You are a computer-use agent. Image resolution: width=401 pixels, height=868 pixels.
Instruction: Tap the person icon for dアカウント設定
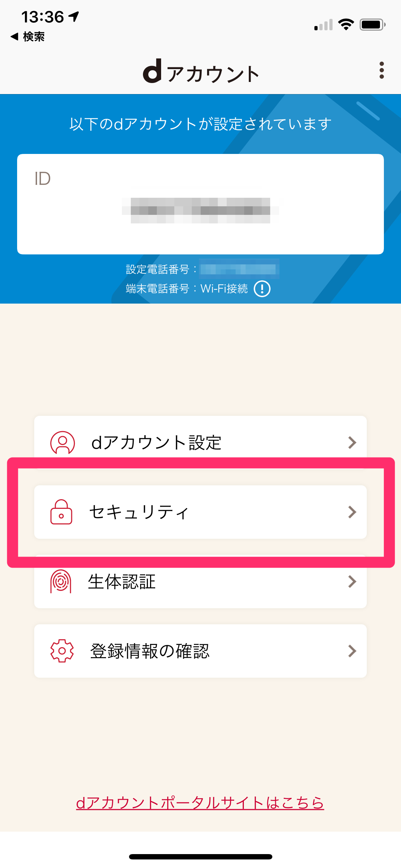(x=62, y=443)
